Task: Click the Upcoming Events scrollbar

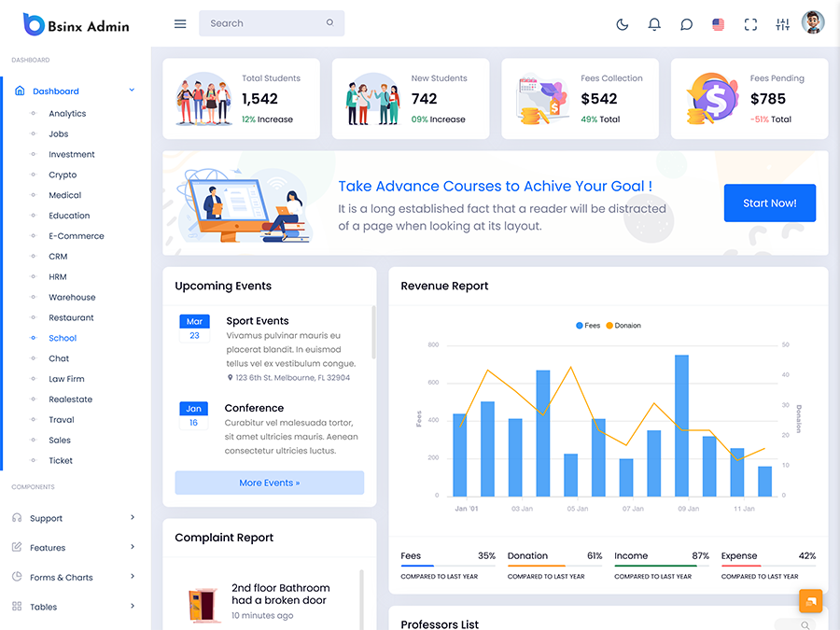Action: point(373,332)
